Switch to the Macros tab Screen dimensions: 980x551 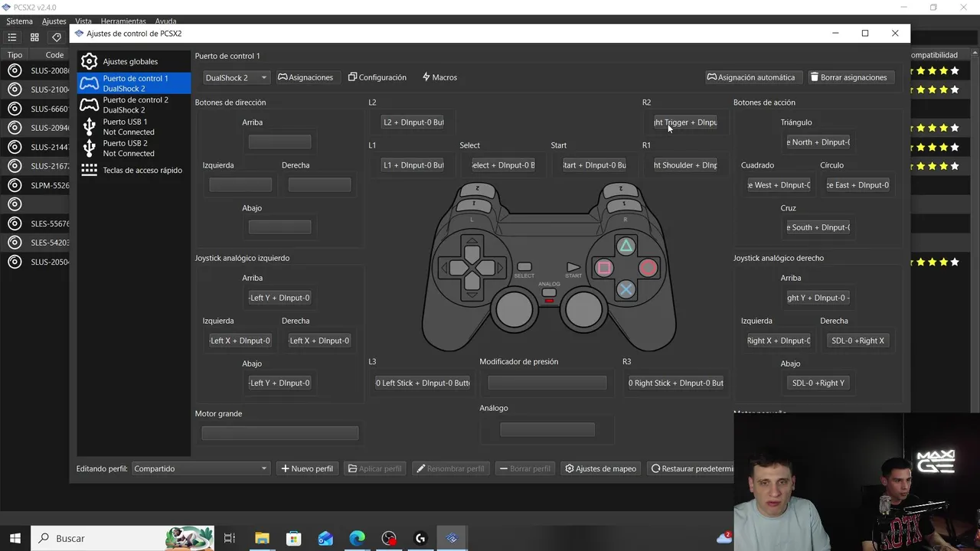(439, 77)
